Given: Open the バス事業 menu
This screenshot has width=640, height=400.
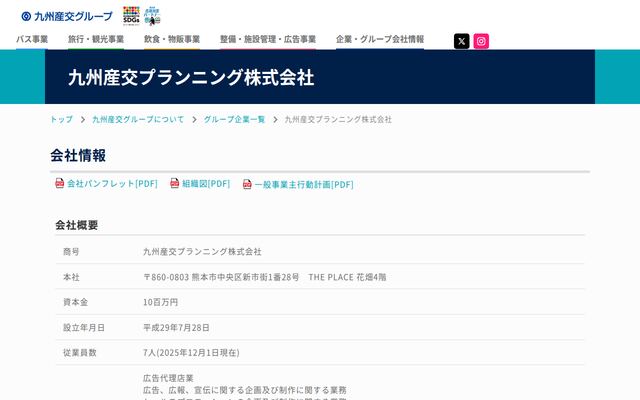Looking at the screenshot, I should tap(32, 39).
